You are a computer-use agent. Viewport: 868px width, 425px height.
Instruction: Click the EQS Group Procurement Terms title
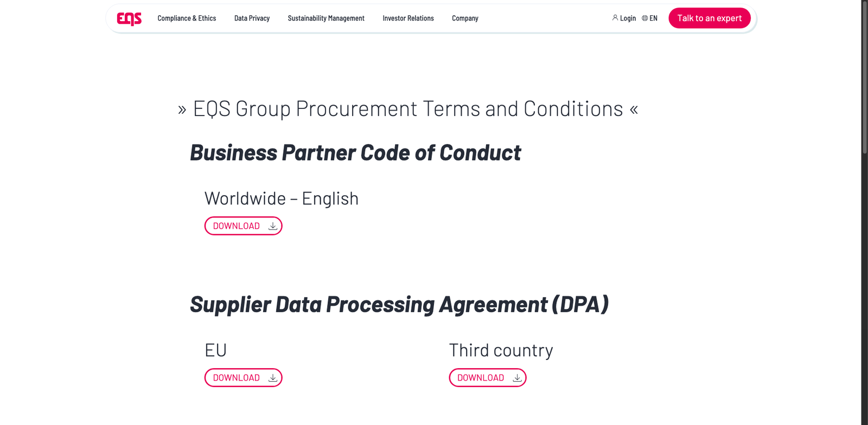click(408, 109)
